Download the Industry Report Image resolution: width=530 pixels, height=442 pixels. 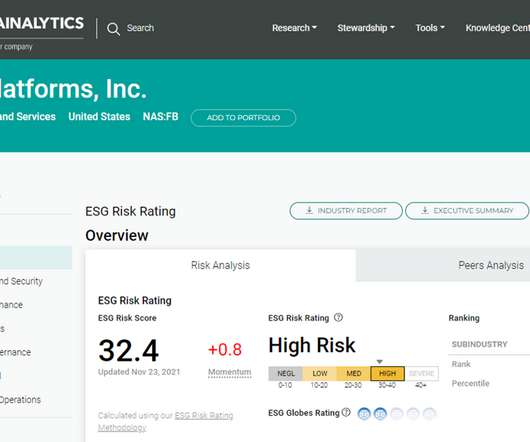click(346, 211)
